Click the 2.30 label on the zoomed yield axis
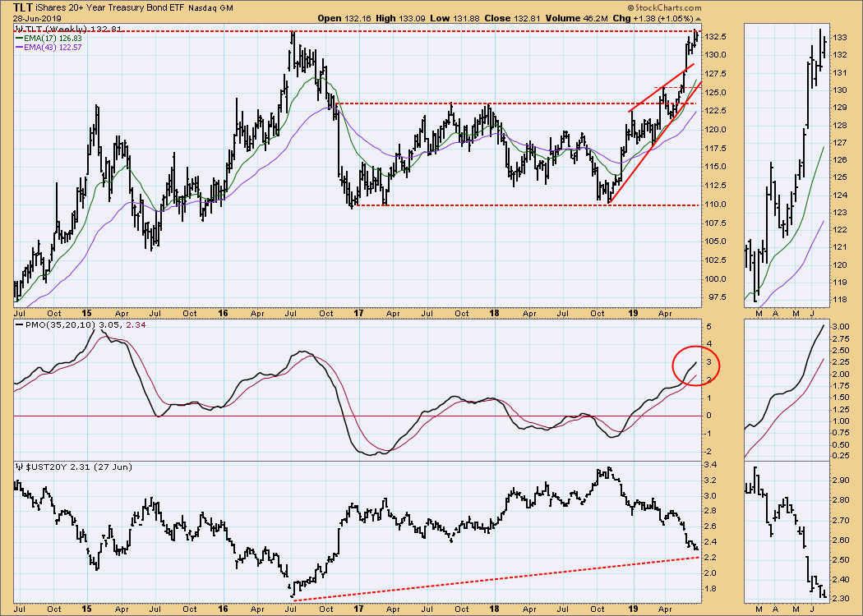The height and width of the screenshot is (616, 863). 842,599
